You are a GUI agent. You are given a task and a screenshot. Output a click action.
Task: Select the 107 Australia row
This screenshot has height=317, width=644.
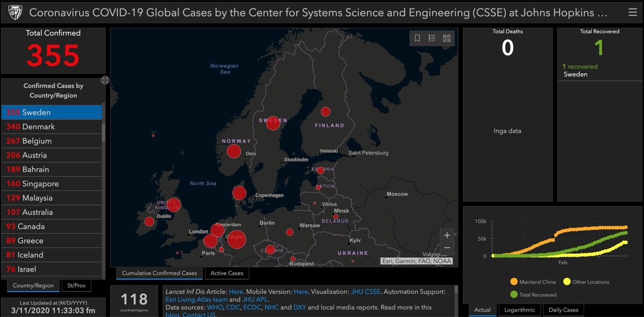coord(51,212)
